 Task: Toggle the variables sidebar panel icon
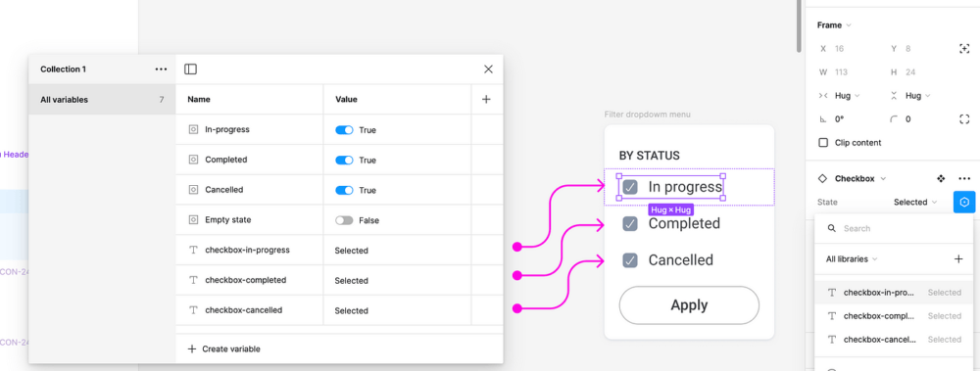pyautogui.click(x=191, y=70)
